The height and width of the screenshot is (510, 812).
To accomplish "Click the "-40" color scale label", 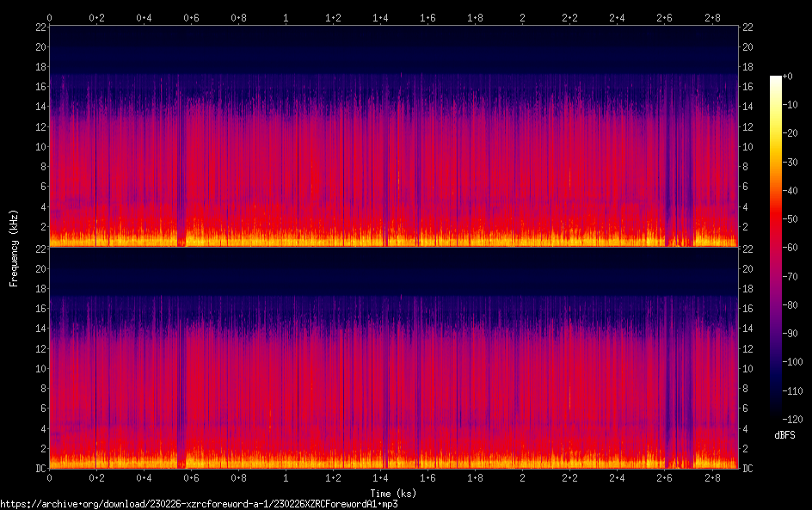I will point(790,191).
